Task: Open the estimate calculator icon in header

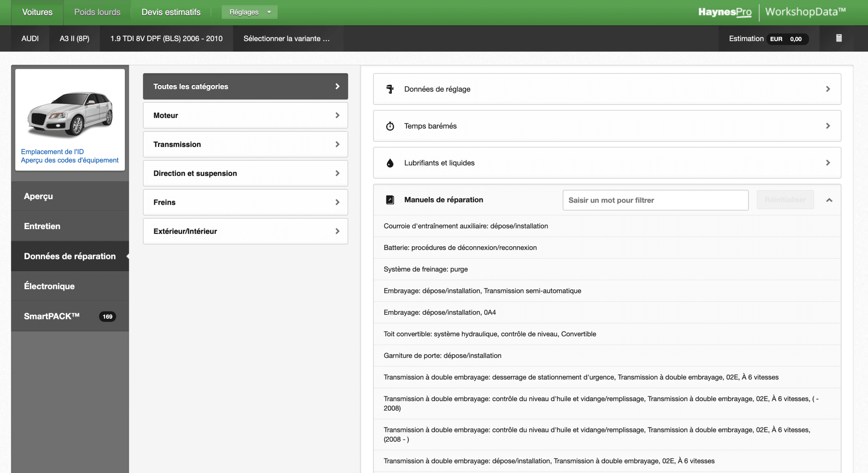Action: click(x=839, y=38)
